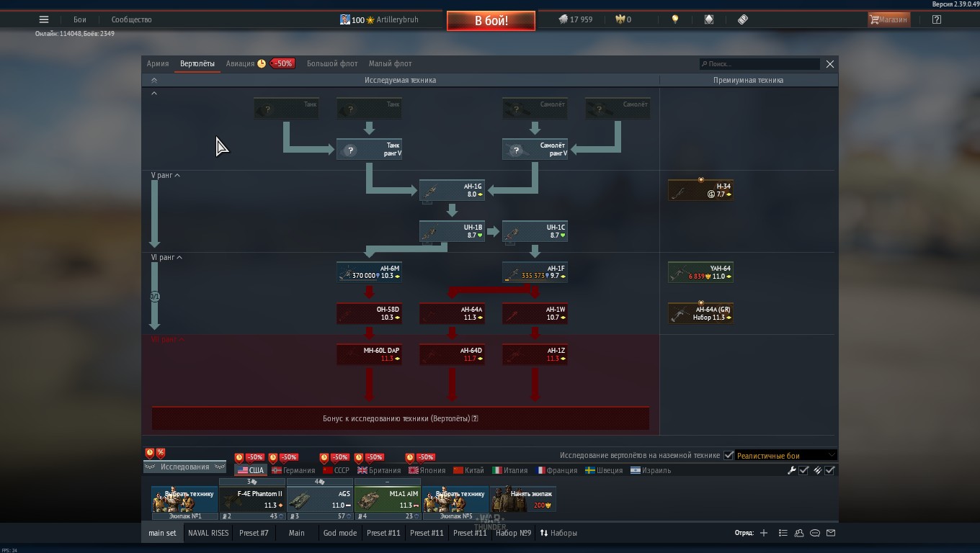The height and width of the screenshot is (553, 980).
Task: Open the Бои menu
Action: (80, 19)
